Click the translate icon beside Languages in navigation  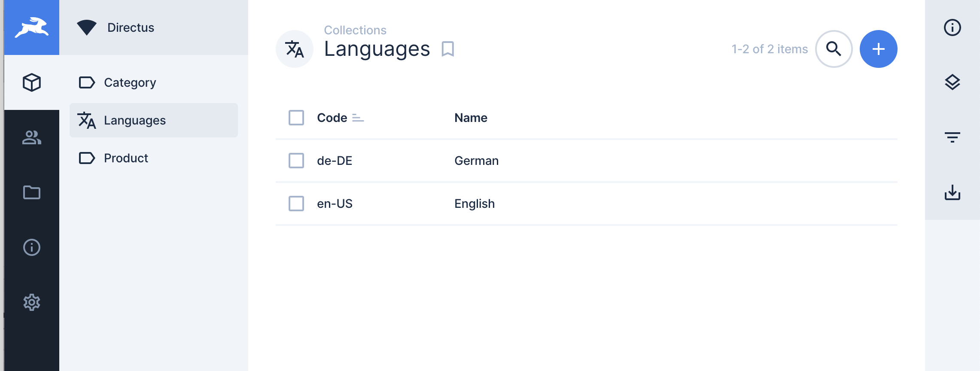pos(87,120)
